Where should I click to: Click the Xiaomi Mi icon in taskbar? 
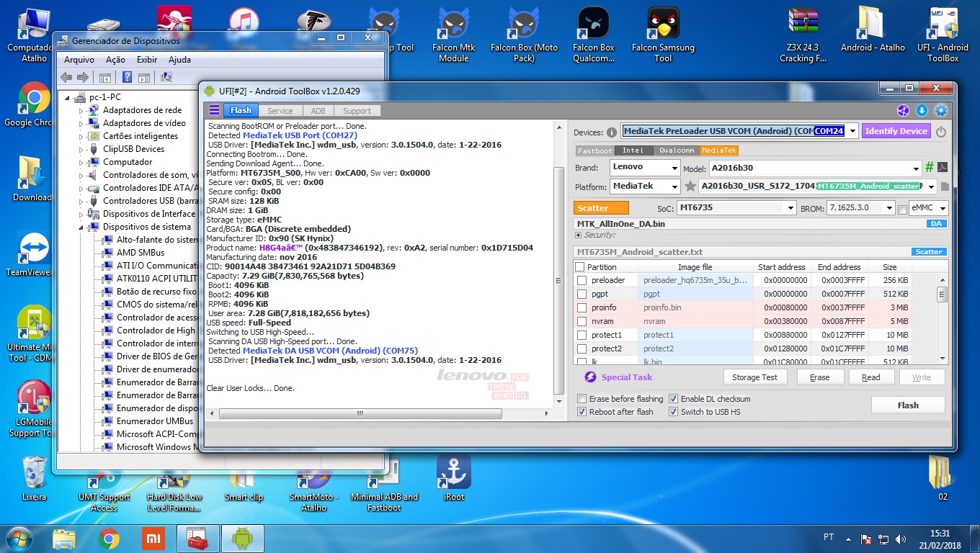tap(152, 539)
